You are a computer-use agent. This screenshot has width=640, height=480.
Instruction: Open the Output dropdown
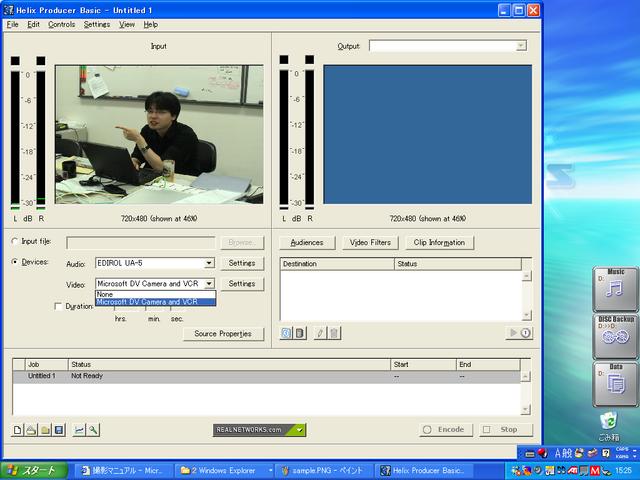tap(521, 46)
